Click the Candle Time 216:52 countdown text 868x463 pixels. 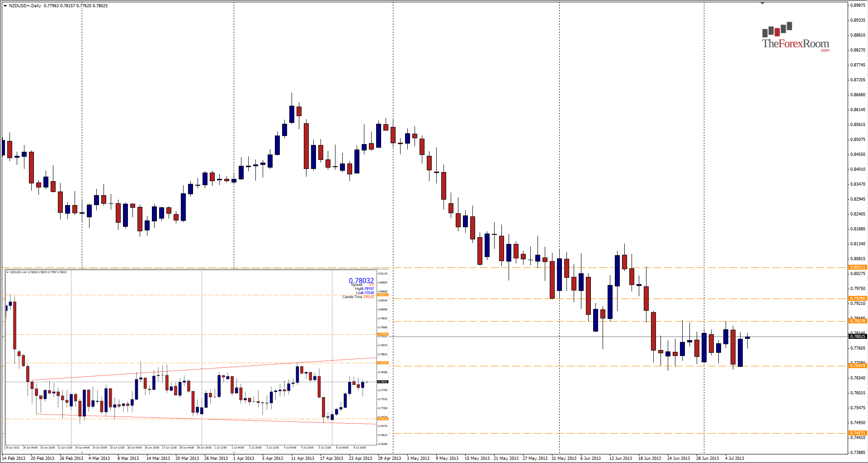(359, 297)
